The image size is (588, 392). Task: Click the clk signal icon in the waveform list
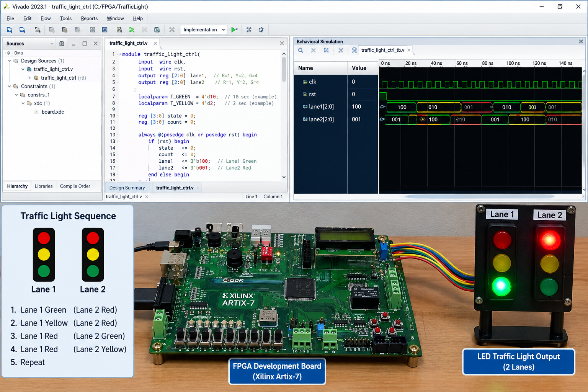tap(305, 82)
